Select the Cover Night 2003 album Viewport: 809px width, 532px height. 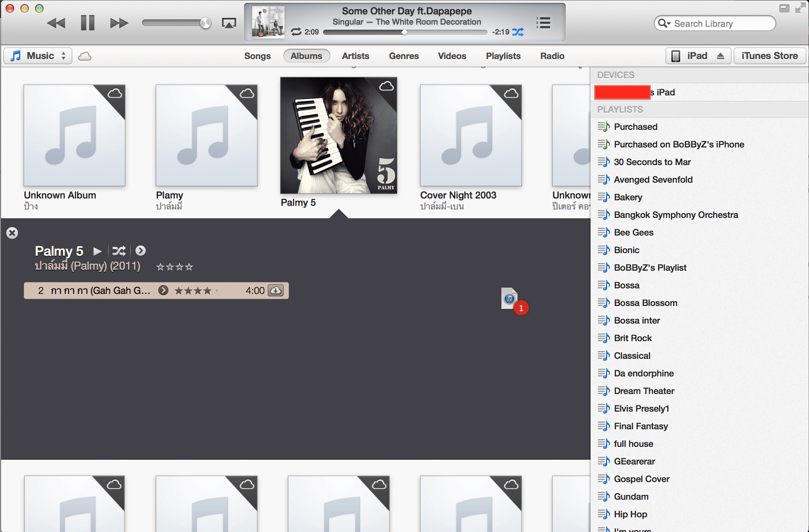click(x=471, y=135)
